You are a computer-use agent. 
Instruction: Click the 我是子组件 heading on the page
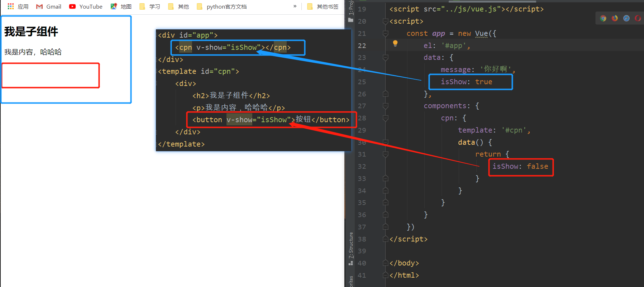[31, 32]
